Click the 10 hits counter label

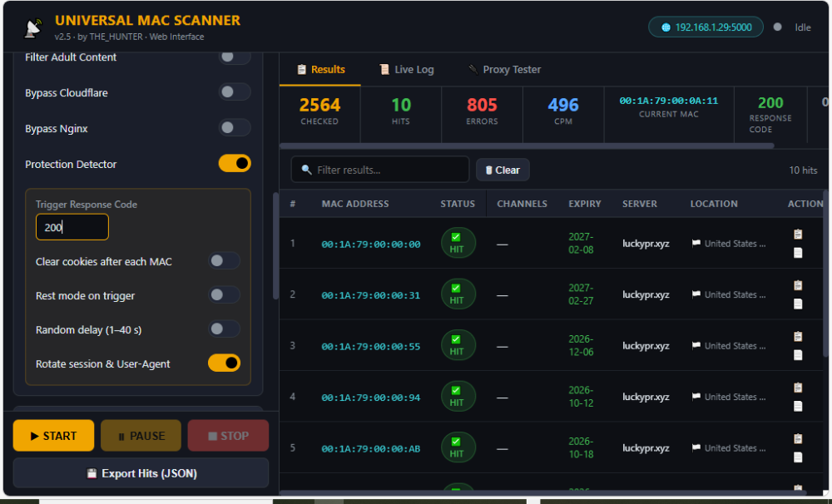pos(803,170)
